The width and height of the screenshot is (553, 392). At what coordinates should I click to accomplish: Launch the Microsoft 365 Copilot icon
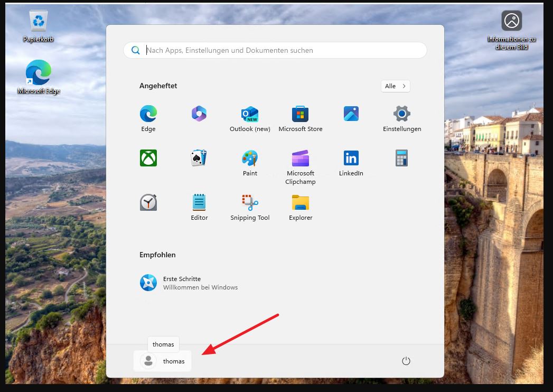(199, 114)
